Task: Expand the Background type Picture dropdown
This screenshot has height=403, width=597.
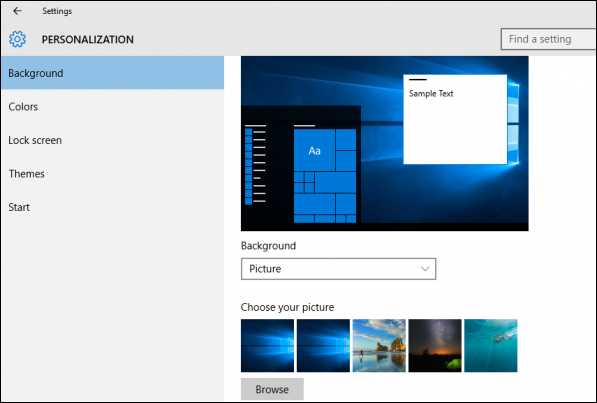Action: 338,269
